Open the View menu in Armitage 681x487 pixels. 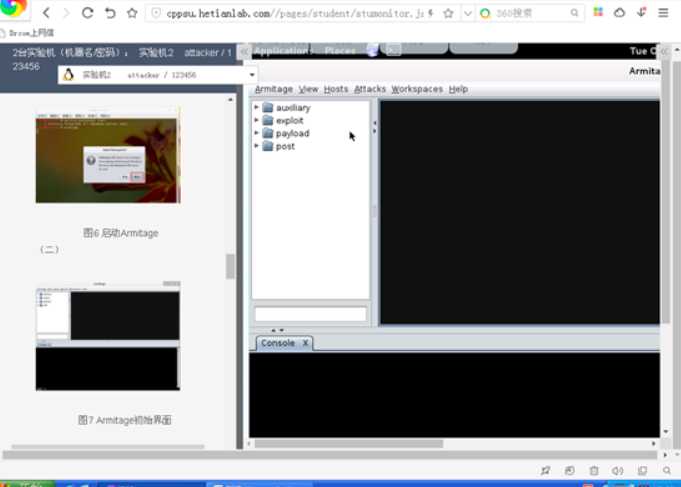308,89
